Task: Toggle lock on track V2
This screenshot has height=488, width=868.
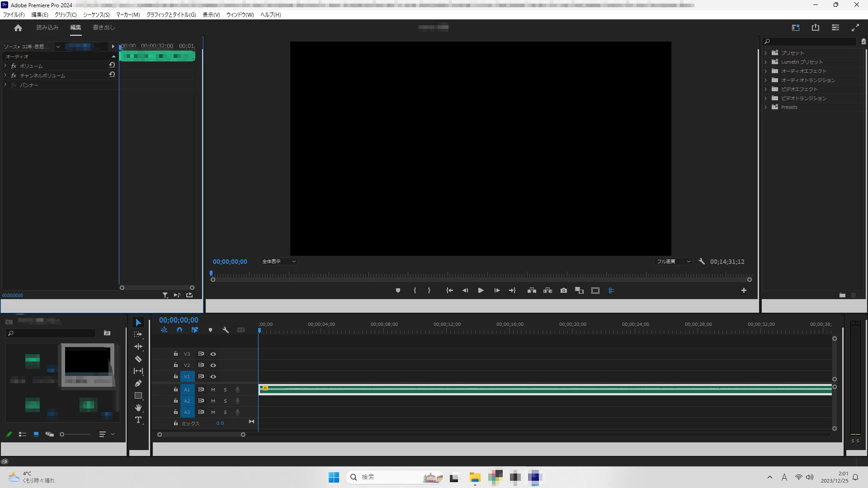Action: point(175,365)
